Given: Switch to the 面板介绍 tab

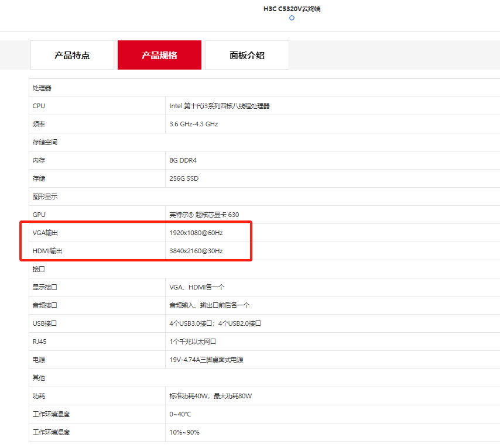Looking at the screenshot, I should (247, 55).
